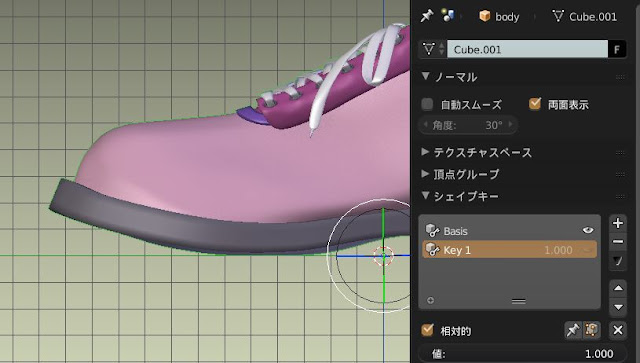The image size is (640, 363).
Task: Click the body object cube icon
Action: 484,16
